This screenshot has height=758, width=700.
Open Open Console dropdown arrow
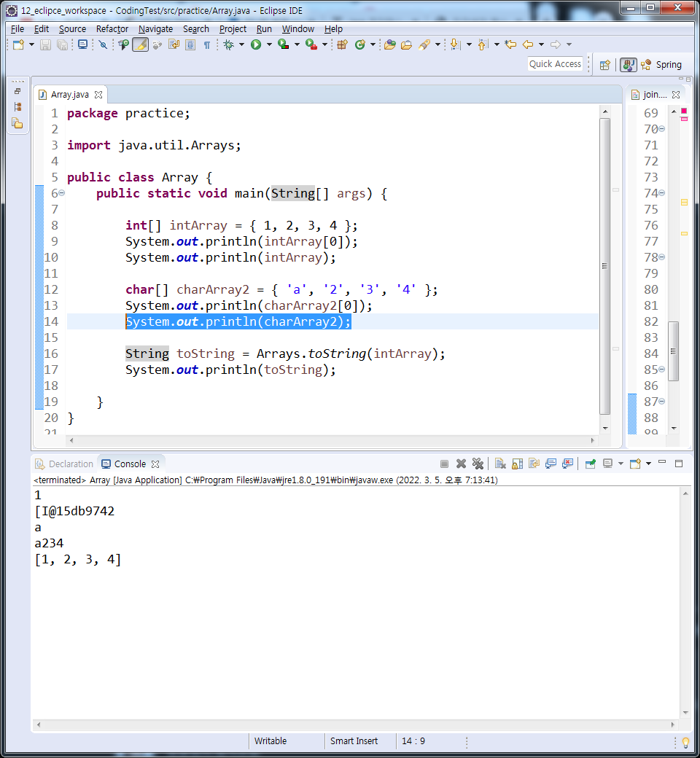(x=648, y=464)
